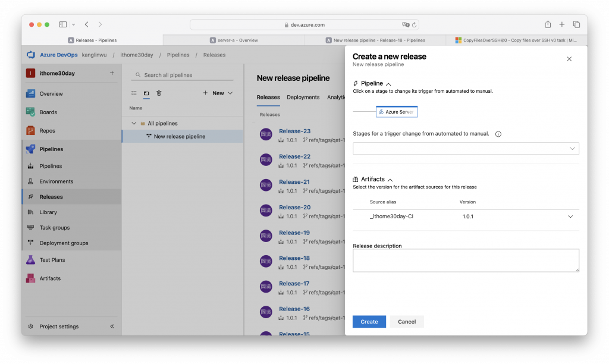Close the Create a new release panel
This screenshot has height=364, width=609.
click(x=569, y=59)
